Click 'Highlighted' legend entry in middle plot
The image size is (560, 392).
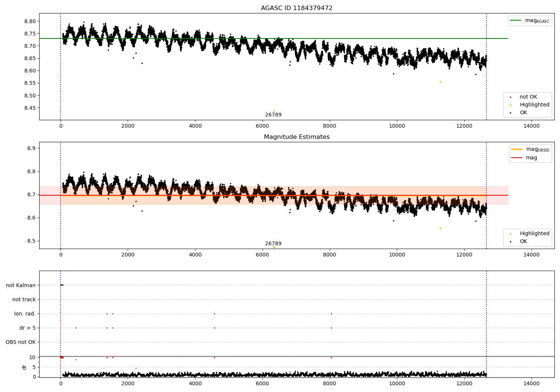(530, 233)
